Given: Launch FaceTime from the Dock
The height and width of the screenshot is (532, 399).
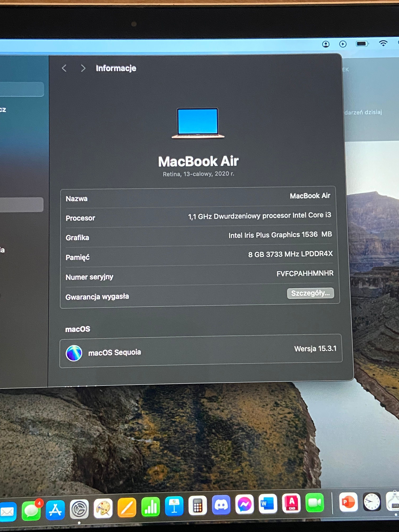Looking at the screenshot, I should click(315, 502).
